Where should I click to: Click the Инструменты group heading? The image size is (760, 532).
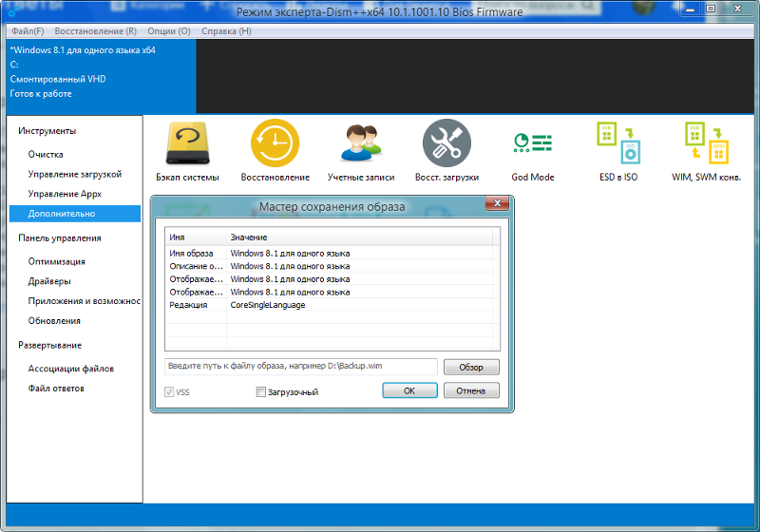pyautogui.click(x=47, y=131)
